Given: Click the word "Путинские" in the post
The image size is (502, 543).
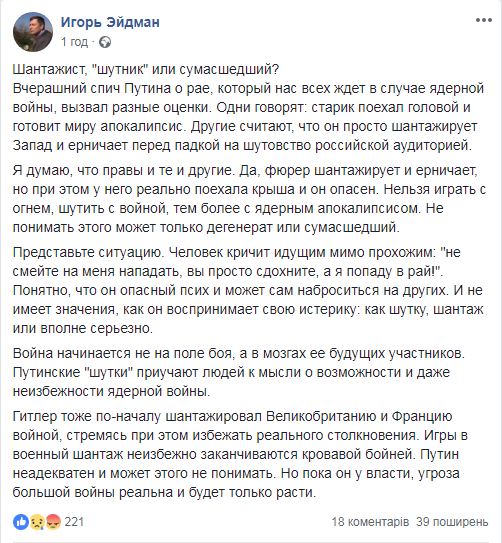Looking at the screenshot, I should [x=46, y=372].
